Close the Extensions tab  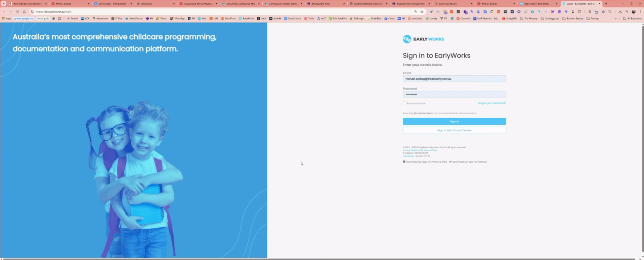174,4
